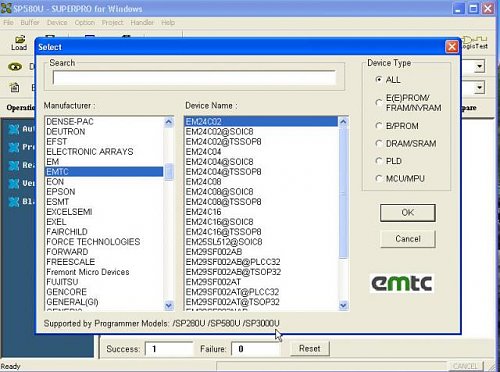Click the Success count field
The height and width of the screenshot is (372, 500).
pyautogui.click(x=170, y=349)
